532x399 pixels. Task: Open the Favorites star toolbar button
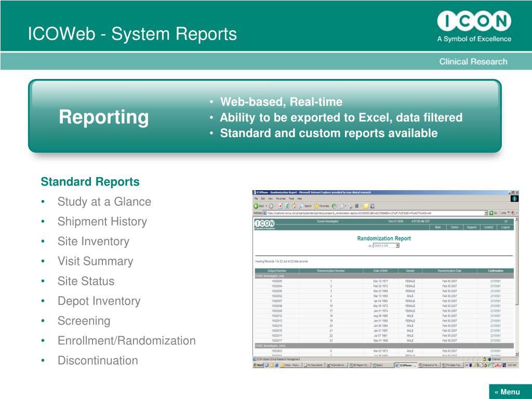[x=322, y=206]
